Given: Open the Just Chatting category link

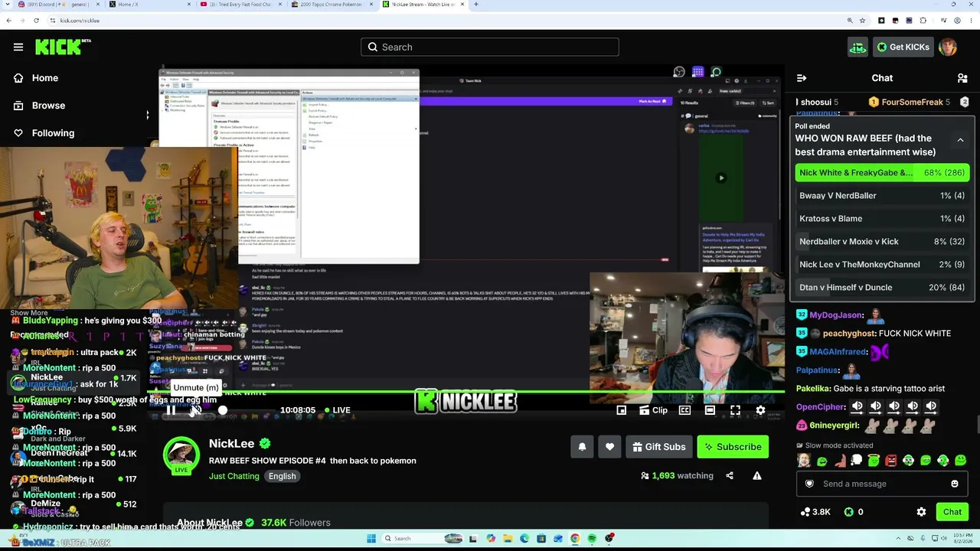Looking at the screenshot, I should pos(234,476).
